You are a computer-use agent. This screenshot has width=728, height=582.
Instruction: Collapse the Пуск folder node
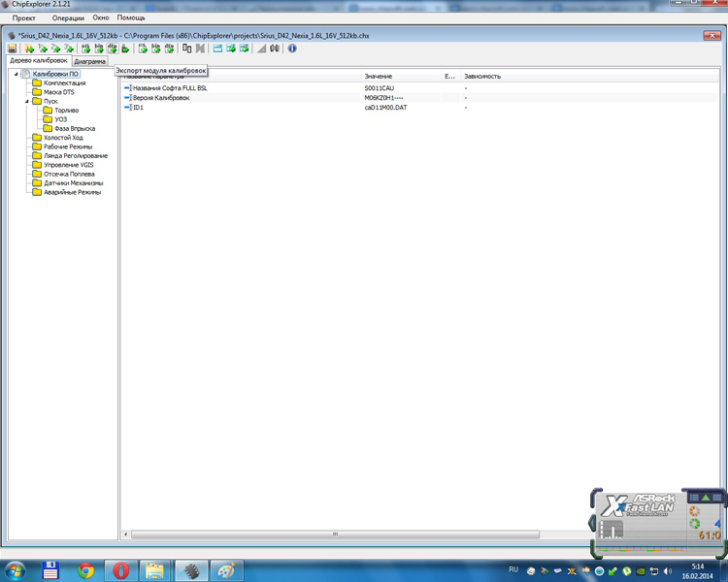click(27, 101)
